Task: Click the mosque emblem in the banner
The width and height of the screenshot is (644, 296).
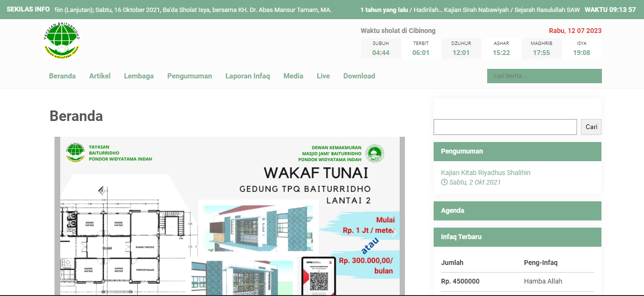Action: pyautogui.click(x=374, y=153)
